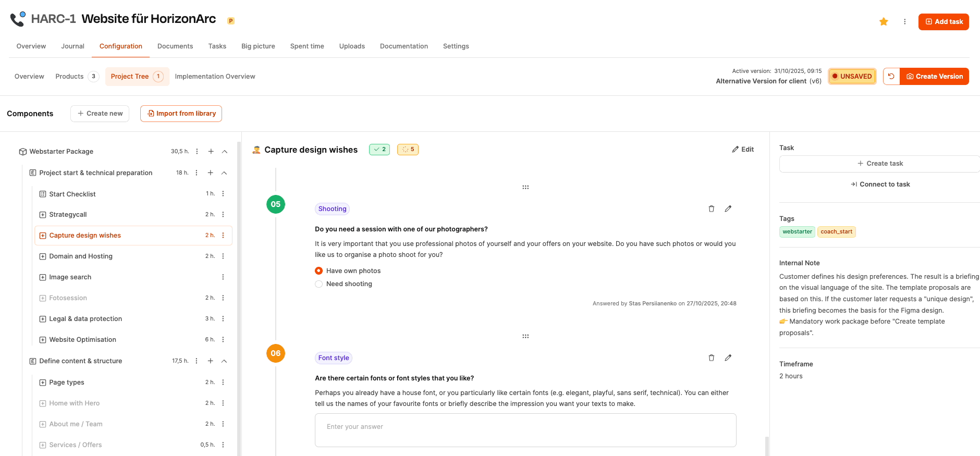Collapse Define content & structure section
Image resolution: width=980 pixels, height=456 pixels.
click(224, 361)
